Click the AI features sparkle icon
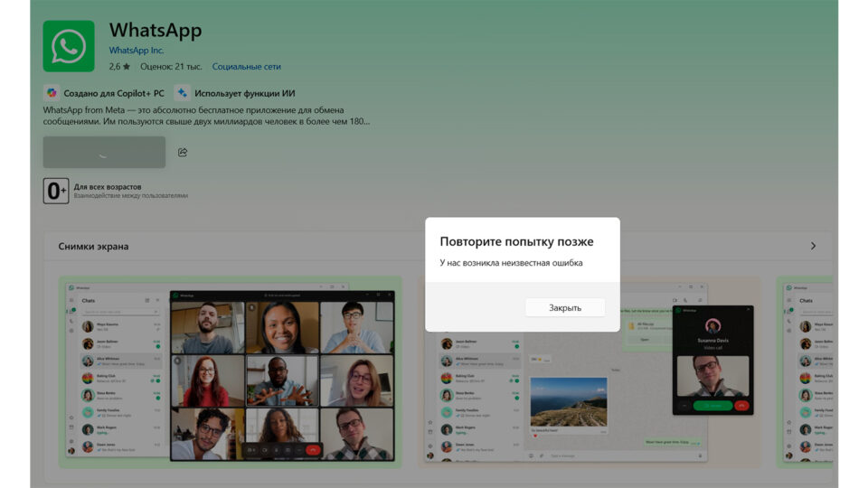This screenshot has width=868, height=488. 182,93
